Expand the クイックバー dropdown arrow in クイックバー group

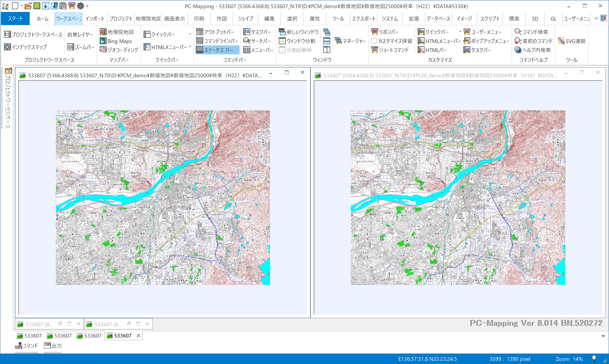click(x=190, y=34)
